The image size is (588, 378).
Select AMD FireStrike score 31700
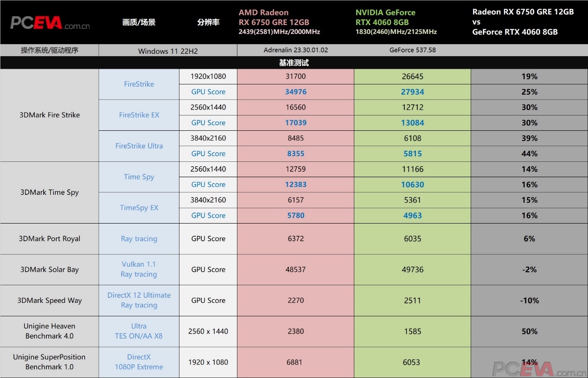(x=296, y=77)
